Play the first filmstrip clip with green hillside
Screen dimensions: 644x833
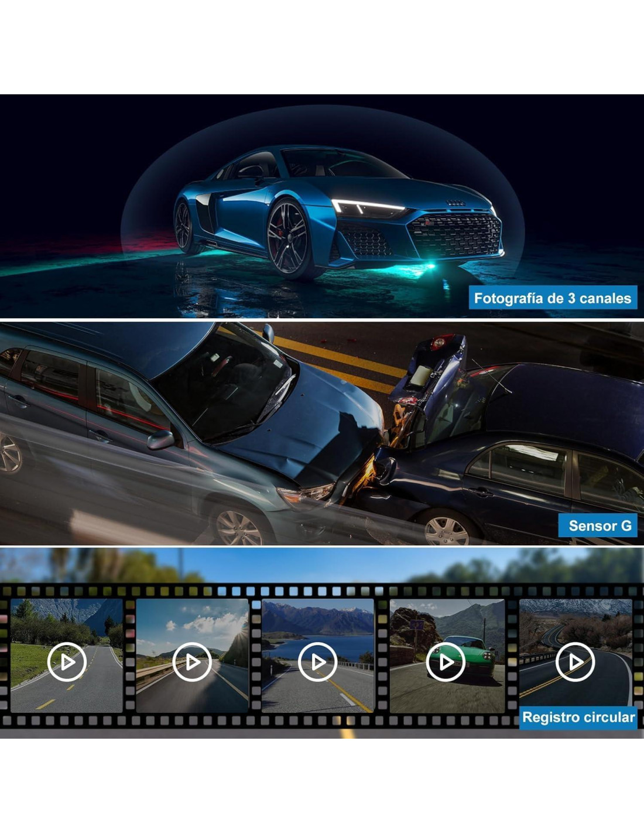[x=67, y=662]
